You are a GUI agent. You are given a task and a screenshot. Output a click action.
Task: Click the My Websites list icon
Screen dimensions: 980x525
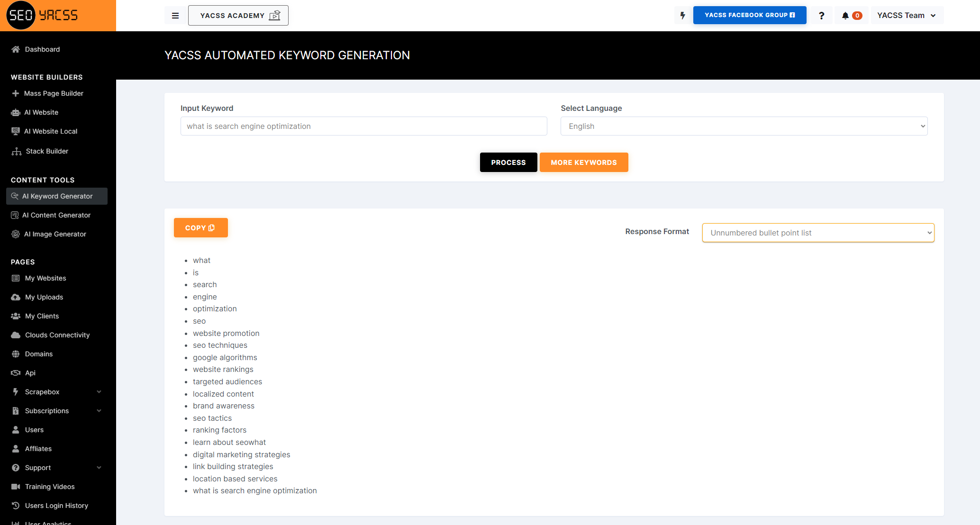[16, 278]
